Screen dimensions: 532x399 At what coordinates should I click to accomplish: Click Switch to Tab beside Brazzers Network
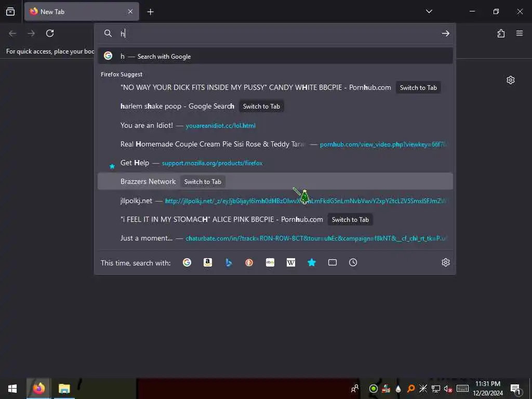click(x=203, y=182)
